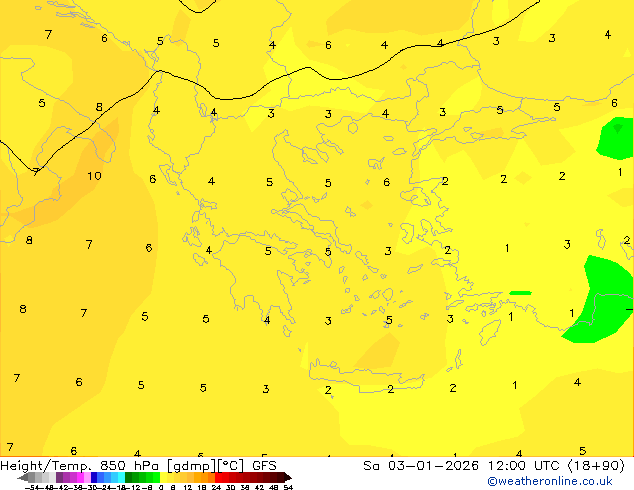The image size is (634, 490).
Task: Click the "Sa 03-01-2026 12:00 UTC (18+90)" timestamp
Action: pyautogui.click(x=494, y=466)
